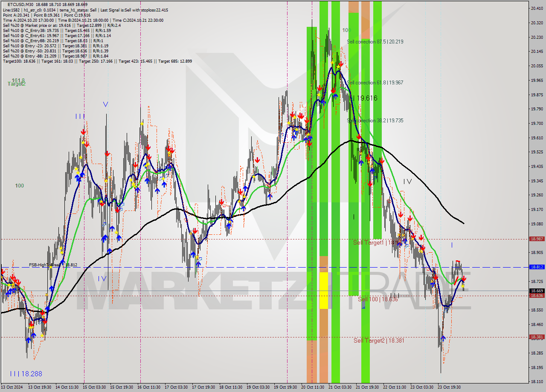Select the 'Line:1582' indicator info line
The height and width of the screenshot is (392, 546).
(x=85, y=10)
